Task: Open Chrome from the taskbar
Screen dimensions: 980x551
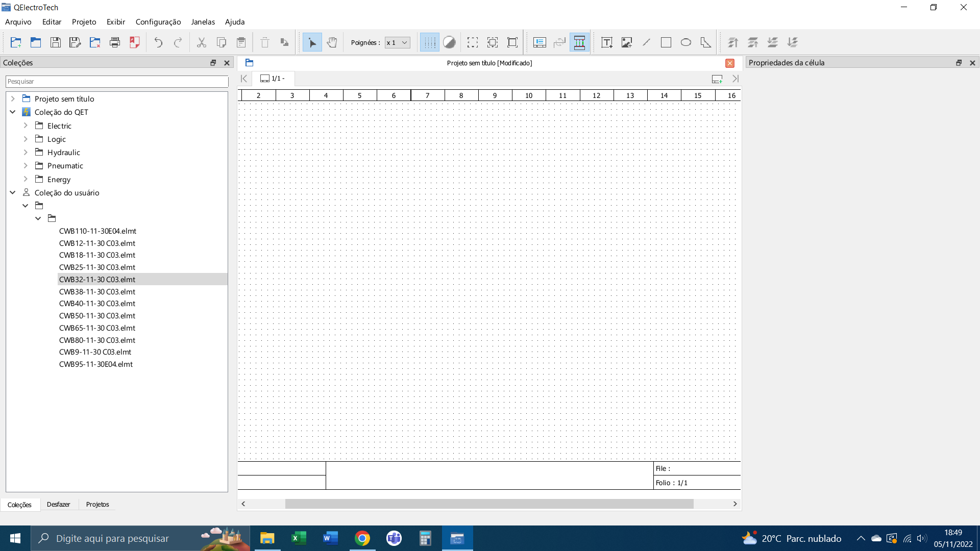Action: [x=362, y=538]
